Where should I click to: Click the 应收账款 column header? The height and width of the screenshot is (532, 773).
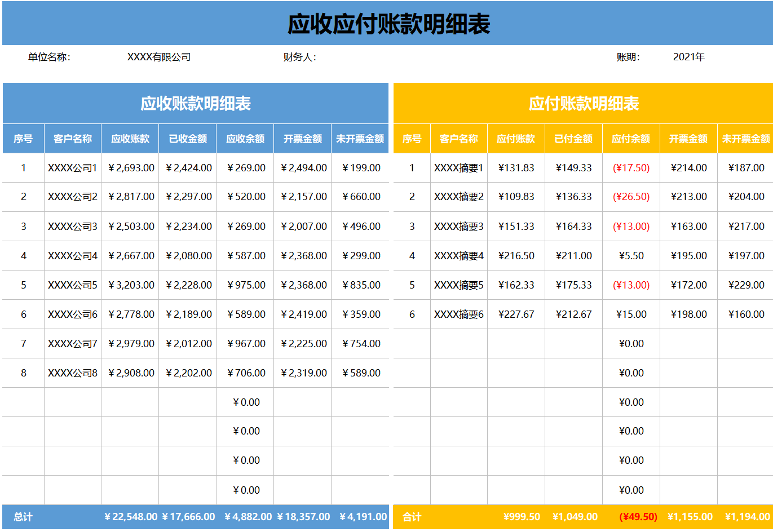[x=130, y=138]
